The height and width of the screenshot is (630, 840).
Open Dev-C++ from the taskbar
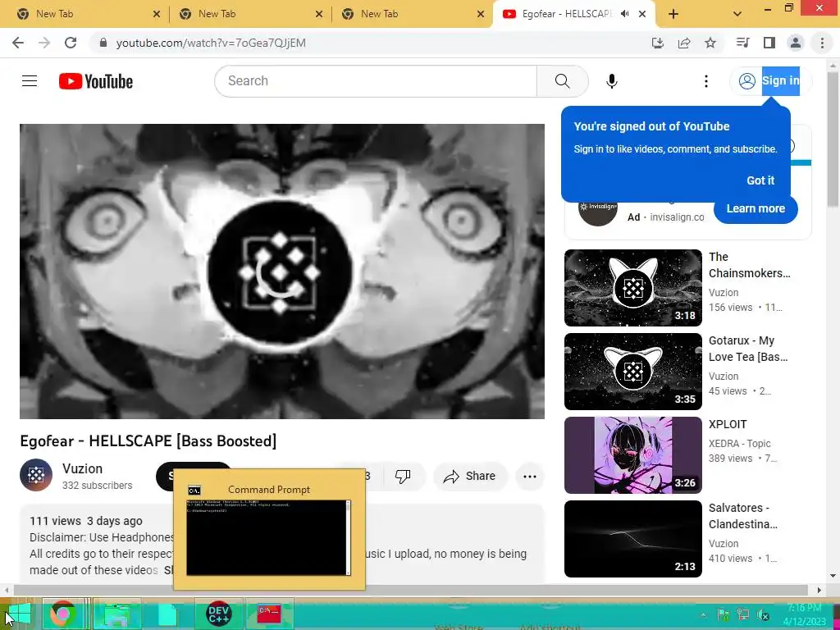coord(218,614)
